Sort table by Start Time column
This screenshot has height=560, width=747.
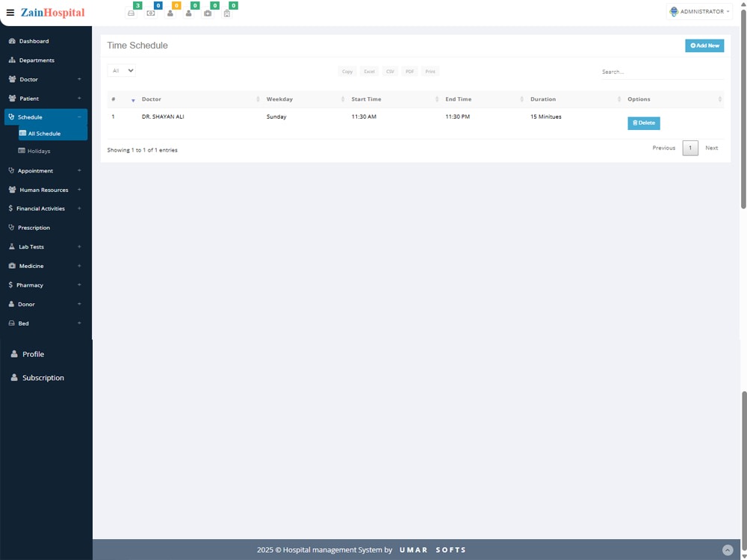click(x=395, y=99)
